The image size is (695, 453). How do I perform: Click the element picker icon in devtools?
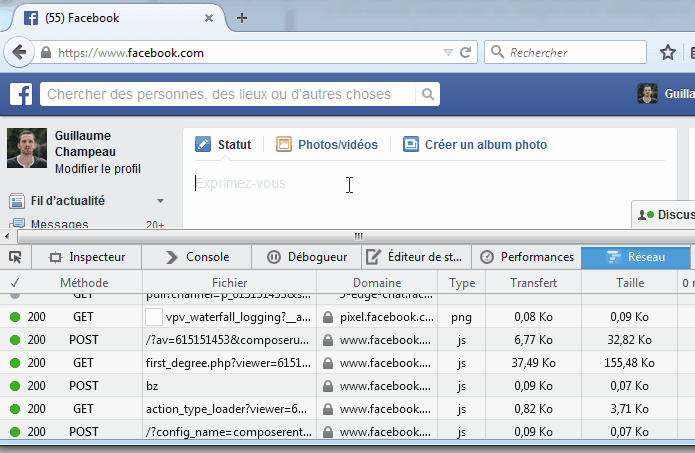tap(15, 257)
